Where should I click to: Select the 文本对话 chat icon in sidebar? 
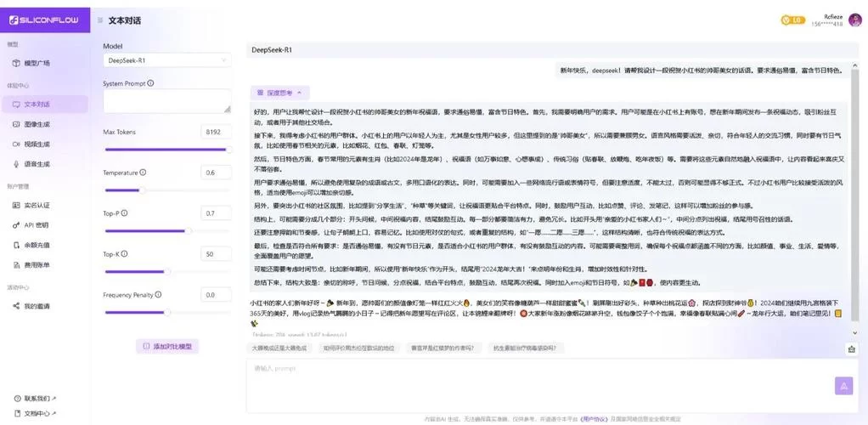16,105
